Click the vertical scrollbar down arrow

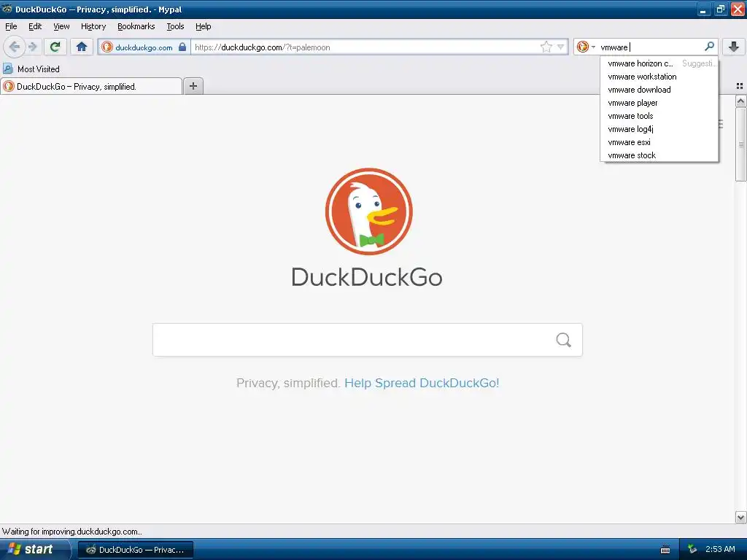click(x=740, y=518)
